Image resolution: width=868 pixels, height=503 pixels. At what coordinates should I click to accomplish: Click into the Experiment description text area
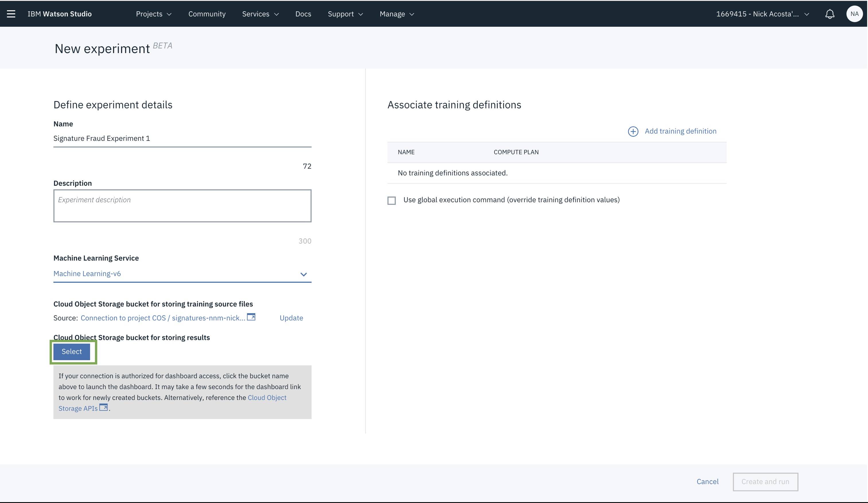[182, 206]
